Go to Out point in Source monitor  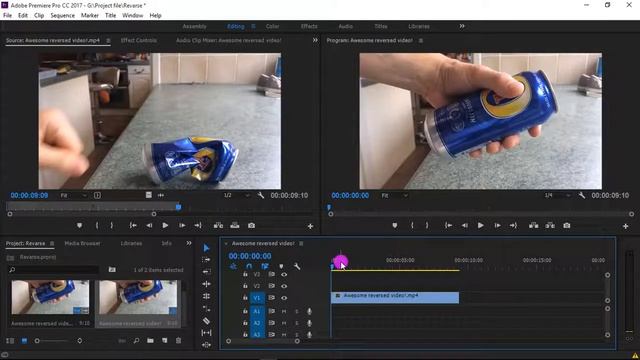point(198,225)
